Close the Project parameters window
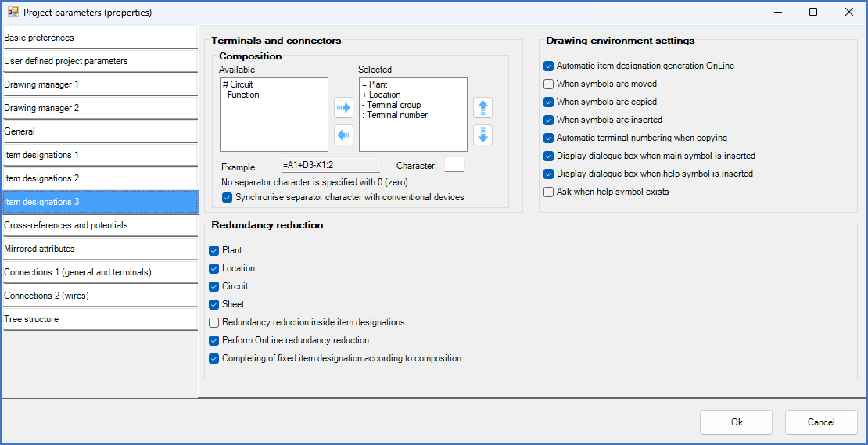The height and width of the screenshot is (445, 868). [848, 12]
